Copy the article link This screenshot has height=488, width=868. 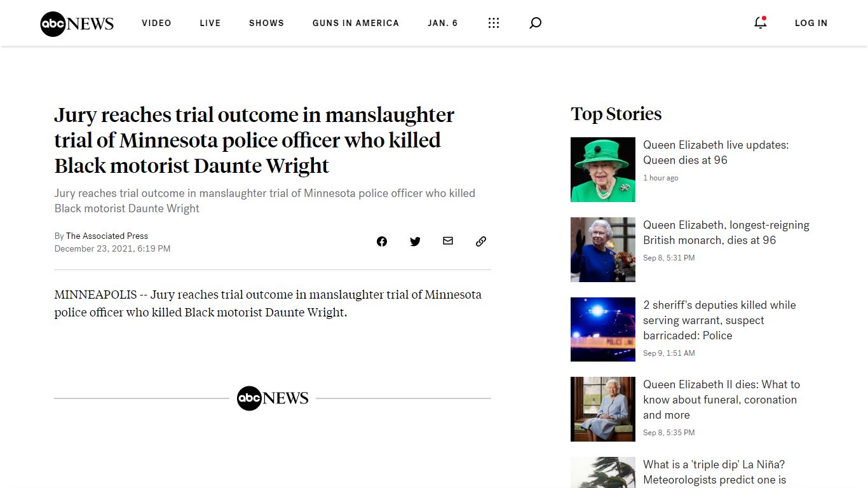click(481, 241)
